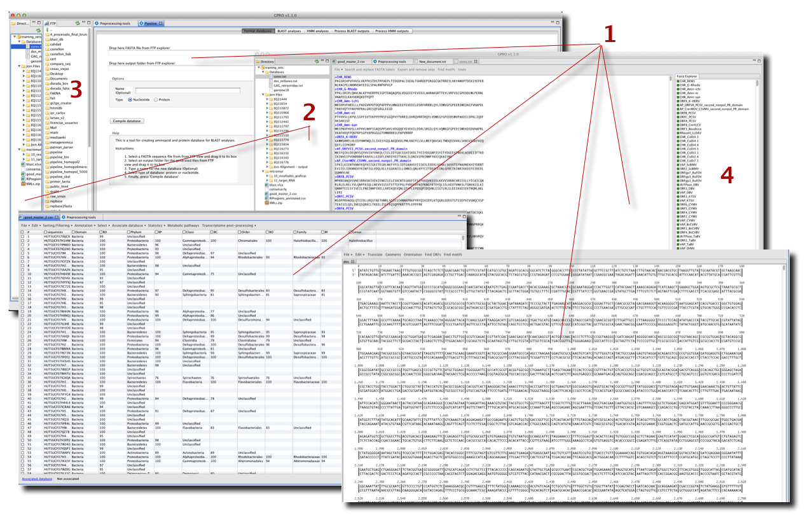Click the FTP up-directory green arrow icon
The image size is (812, 520).
46,30
